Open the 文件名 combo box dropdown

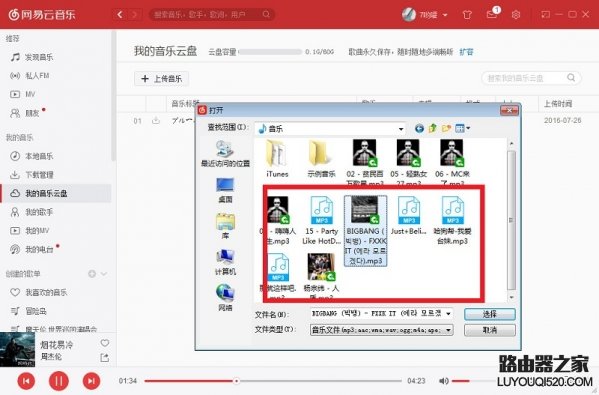(x=448, y=314)
